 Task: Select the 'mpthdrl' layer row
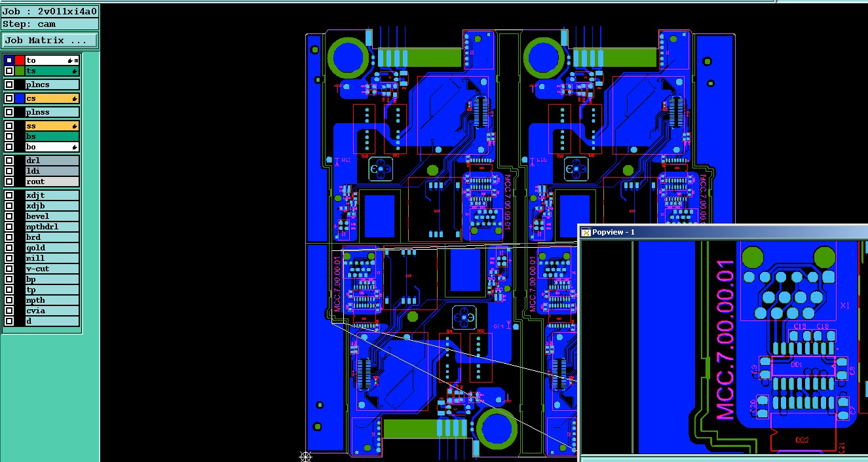(x=52, y=227)
